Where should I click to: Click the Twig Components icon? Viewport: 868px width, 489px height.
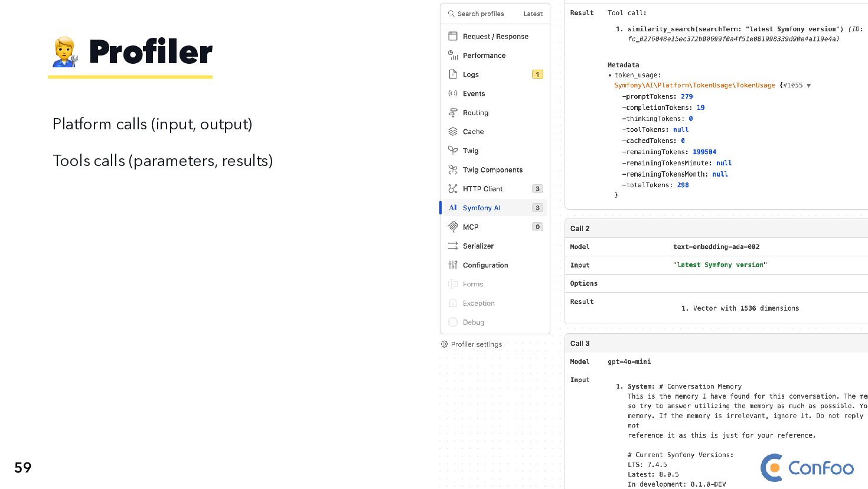pyautogui.click(x=453, y=169)
